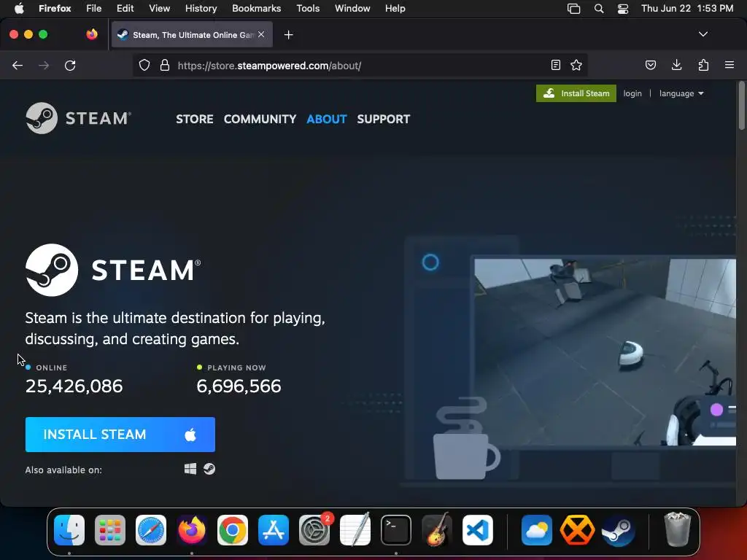Click the Spotlight search icon in menu bar
747x560 pixels.
pyautogui.click(x=599, y=9)
